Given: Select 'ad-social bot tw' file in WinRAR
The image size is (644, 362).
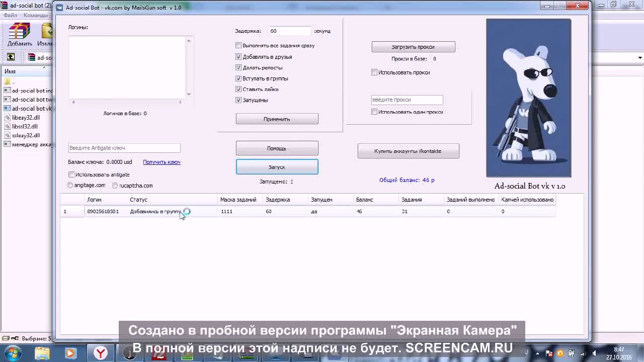Looking at the screenshot, I should coord(28,100).
